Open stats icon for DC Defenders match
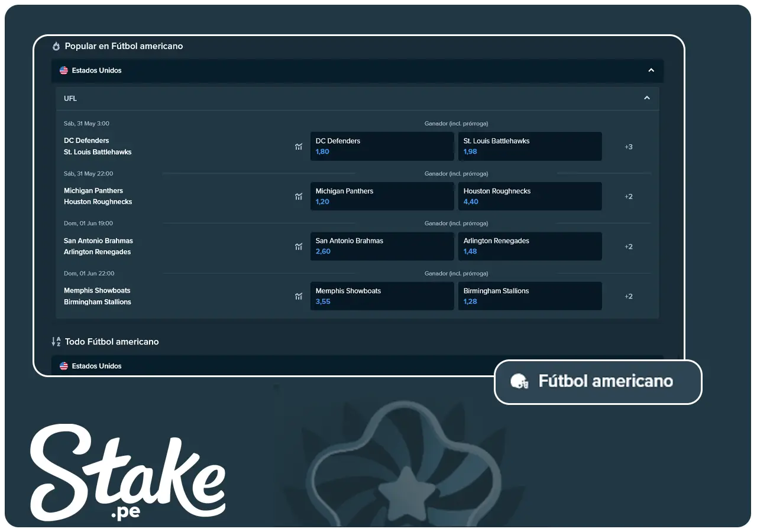Screen dimensions: 757x532 [299, 147]
